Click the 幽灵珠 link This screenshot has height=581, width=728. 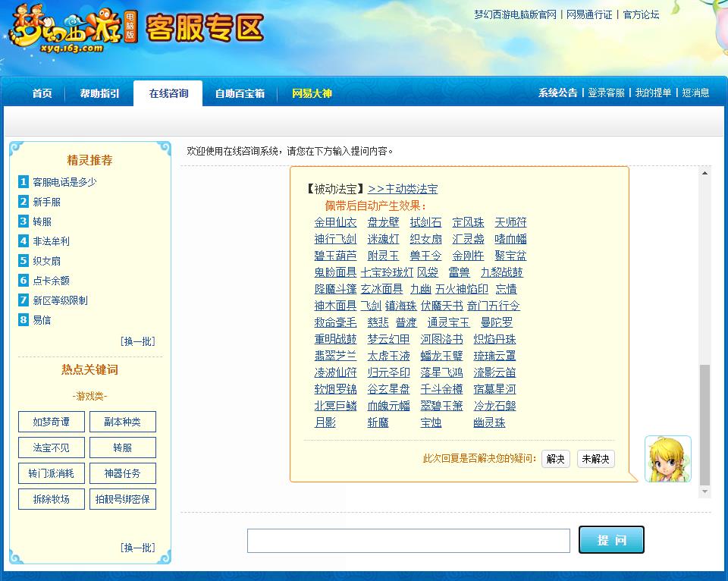[489, 423]
